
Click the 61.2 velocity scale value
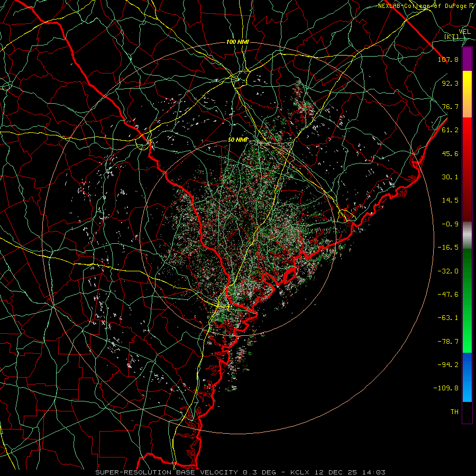coord(450,130)
